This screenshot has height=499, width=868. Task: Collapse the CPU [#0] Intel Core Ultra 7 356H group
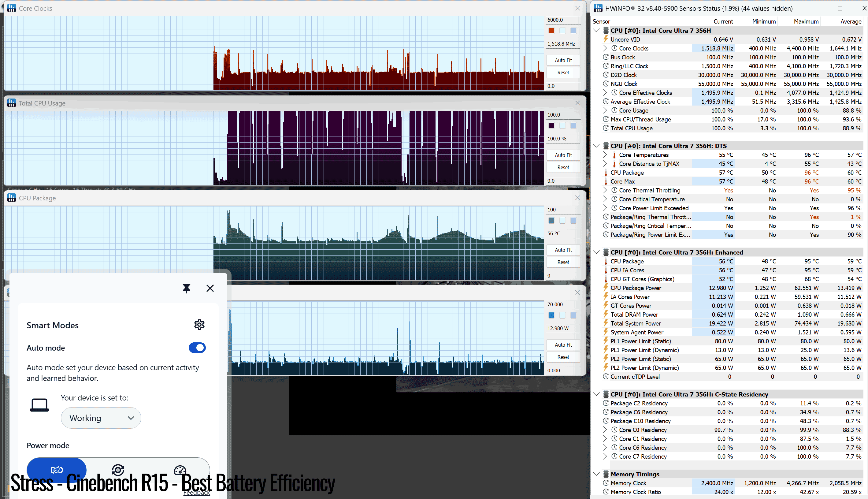(596, 31)
